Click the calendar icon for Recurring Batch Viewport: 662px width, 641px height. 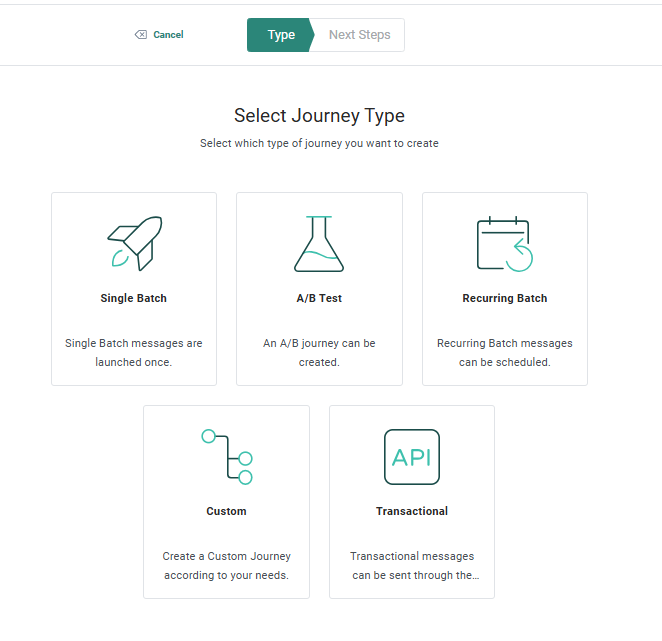click(x=504, y=243)
